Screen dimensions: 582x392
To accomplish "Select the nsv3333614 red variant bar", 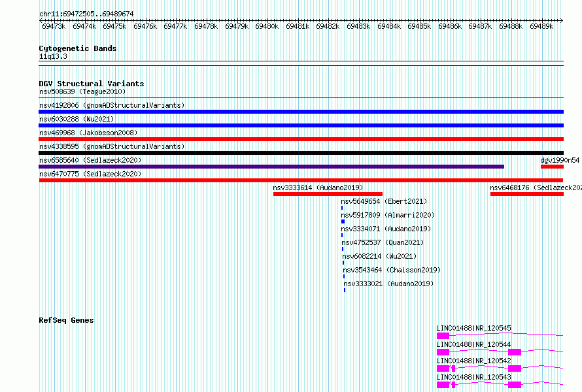I will coord(328,194).
